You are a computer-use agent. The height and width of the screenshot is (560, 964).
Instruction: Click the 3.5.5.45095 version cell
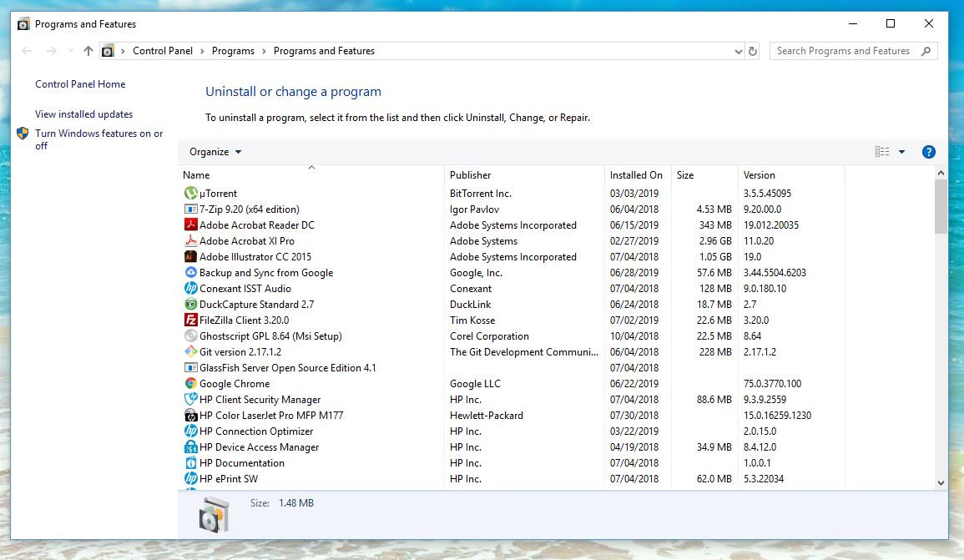point(767,193)
